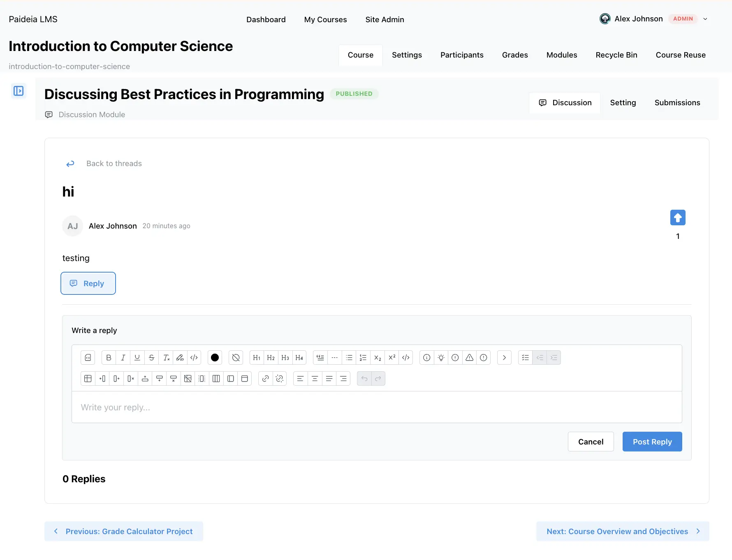This screenshot has width=732, height=560.
Task: Switch to the Submissions tab
Action: (677, 102)
